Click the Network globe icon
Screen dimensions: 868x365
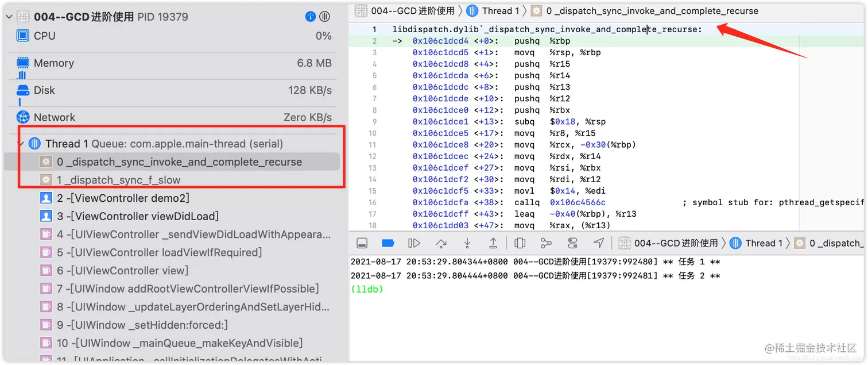23,117
